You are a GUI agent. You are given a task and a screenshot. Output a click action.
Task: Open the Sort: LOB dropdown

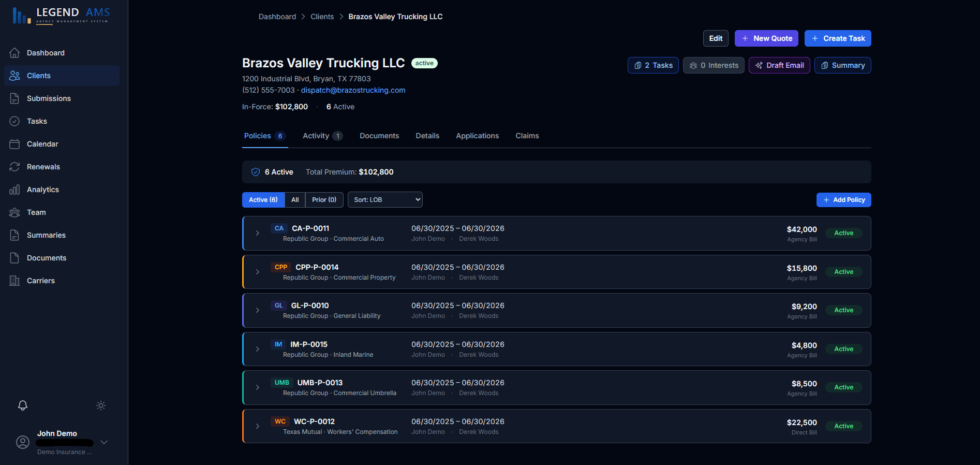[385, 200]
